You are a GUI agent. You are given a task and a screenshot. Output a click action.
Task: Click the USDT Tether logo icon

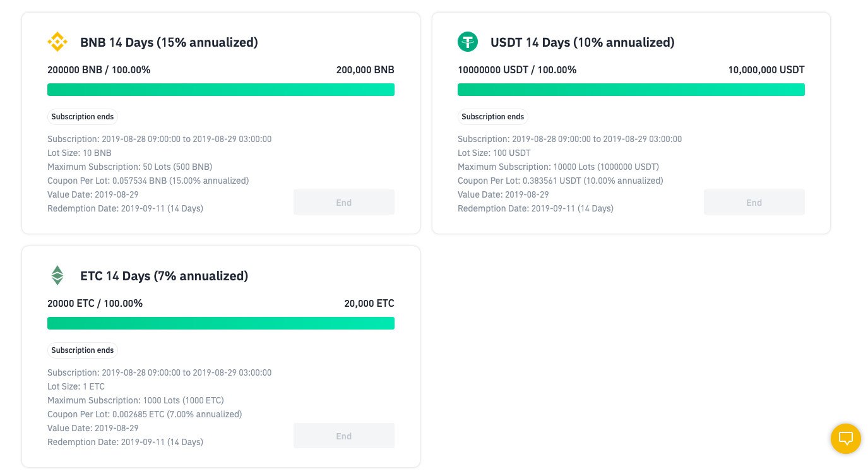click(468, 42)
